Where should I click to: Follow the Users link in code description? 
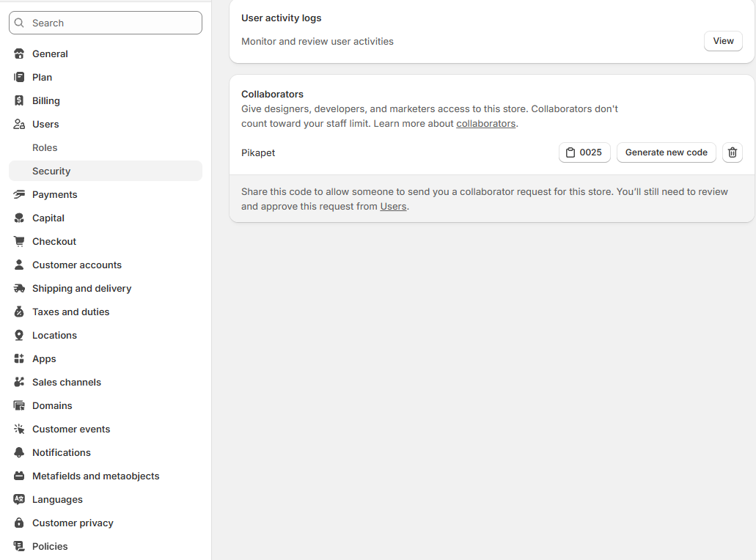click(393, 206)
